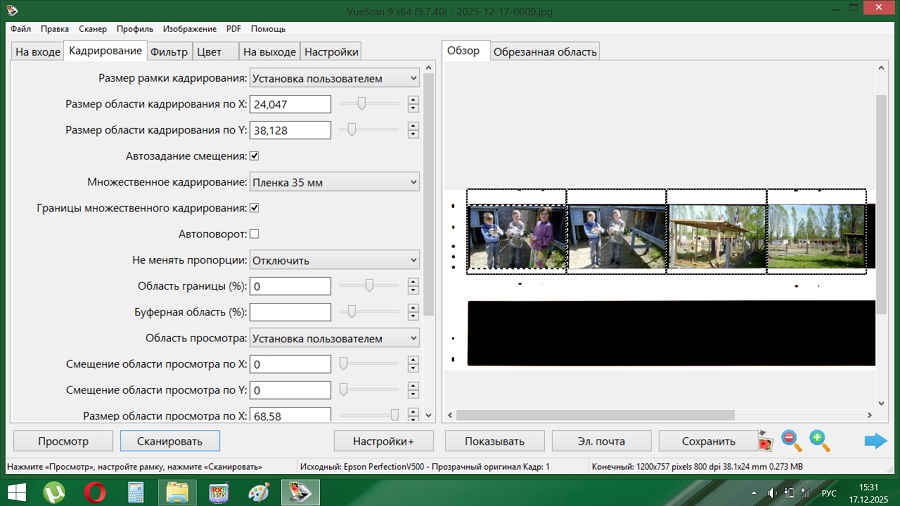Click the zoom in magnifier icon

tap(820, 440)
